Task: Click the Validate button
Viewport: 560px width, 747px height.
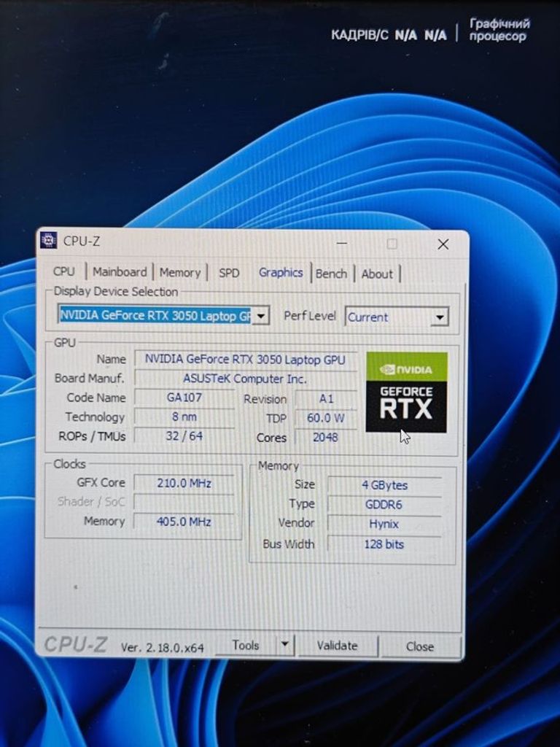Action: [338, 646]
